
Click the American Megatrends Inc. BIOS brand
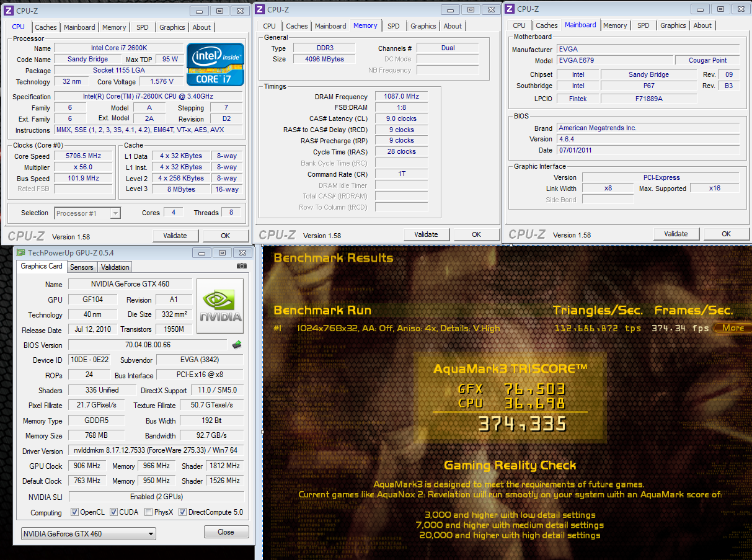click(648, 128)
